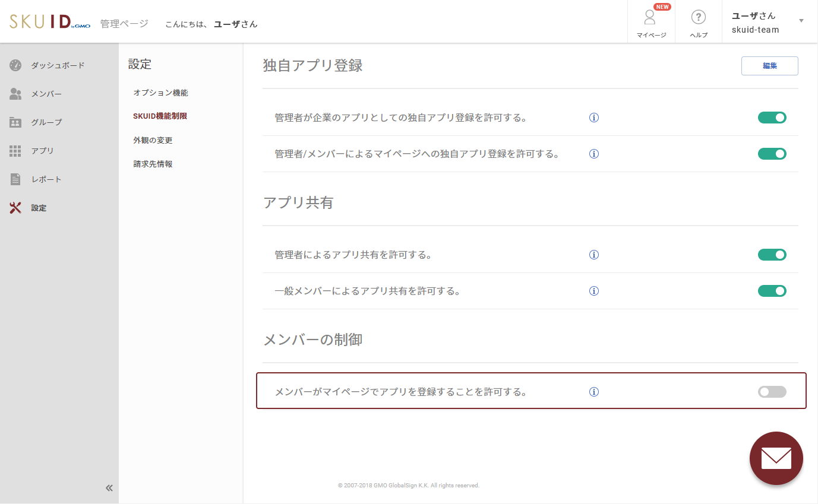Click info icon for 管理者によるアプリ共有
This screenshot has width=818, height=504.
pyautogui.click(x=593, y=255)
